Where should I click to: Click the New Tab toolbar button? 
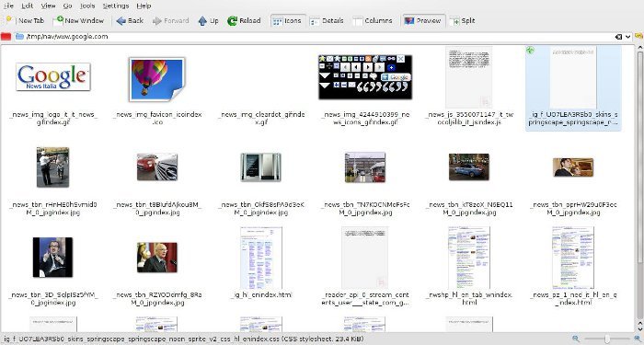coord(26,20)
